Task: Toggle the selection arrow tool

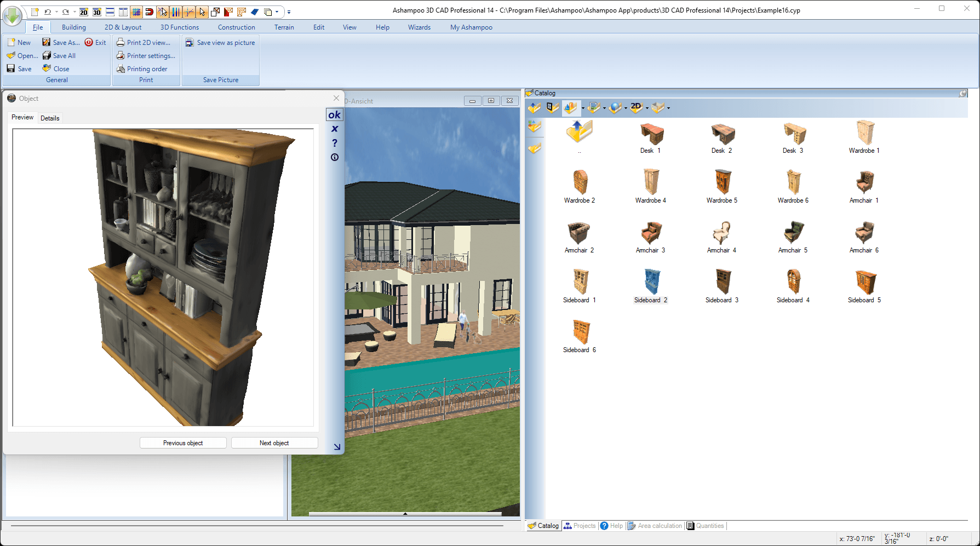Action: [x=202, y=12]
